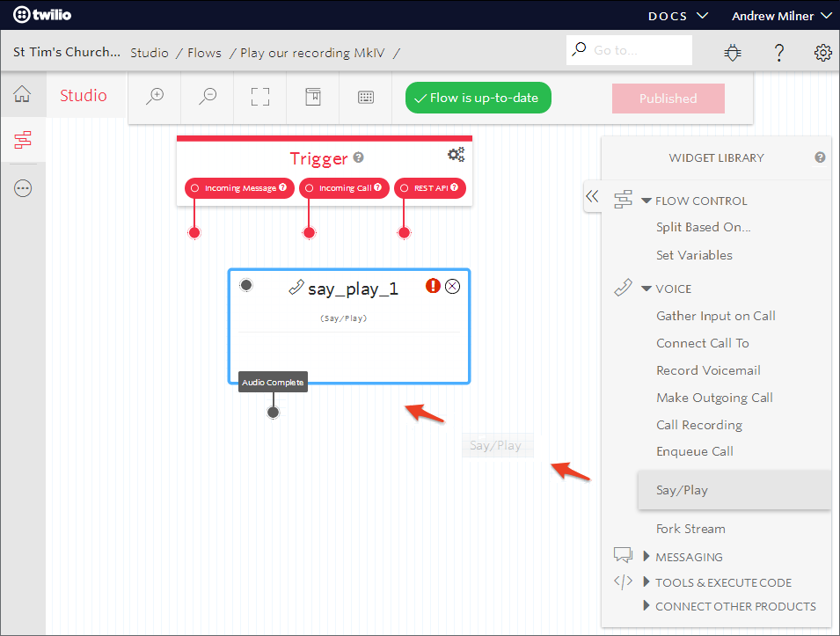Screen dimensions: 840x636
Task: Select Say/Play widget in library
Action: tap(734, 490)
